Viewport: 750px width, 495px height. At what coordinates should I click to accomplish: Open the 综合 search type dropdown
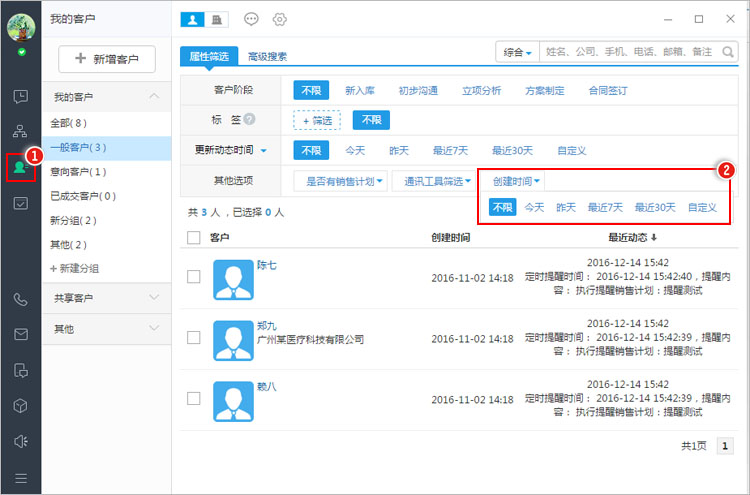pyautogui.click(x=518, y=52)
